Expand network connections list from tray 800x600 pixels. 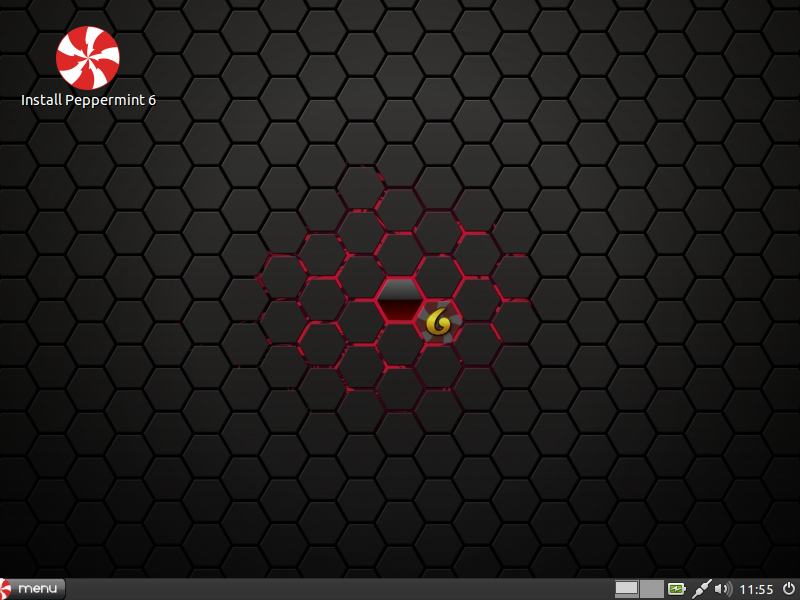pyautogui.click(x=702, y=589)
